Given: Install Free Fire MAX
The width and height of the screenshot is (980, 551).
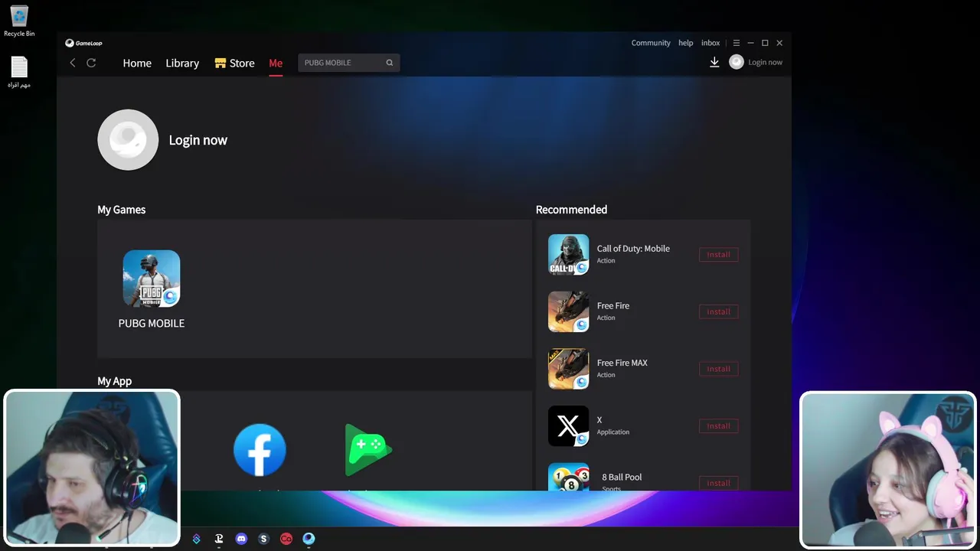Looking at the screenshot, I should [718, 369].
